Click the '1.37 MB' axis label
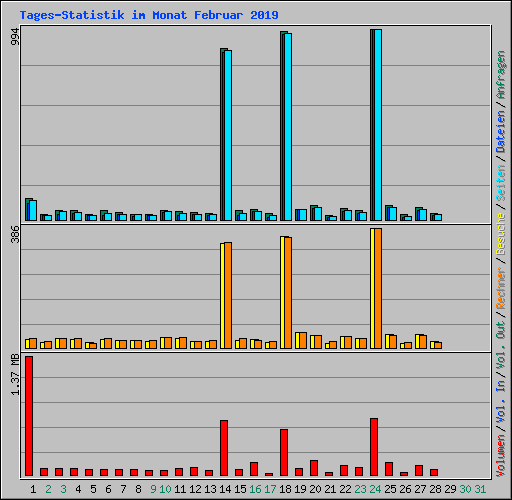This screenshot has width=512, height=500. click(x=15, y=375)
